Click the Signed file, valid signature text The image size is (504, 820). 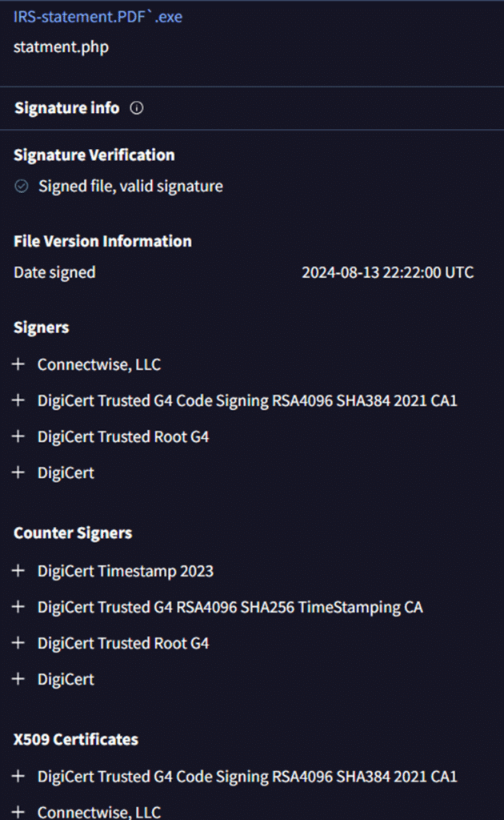coord(130,186)
